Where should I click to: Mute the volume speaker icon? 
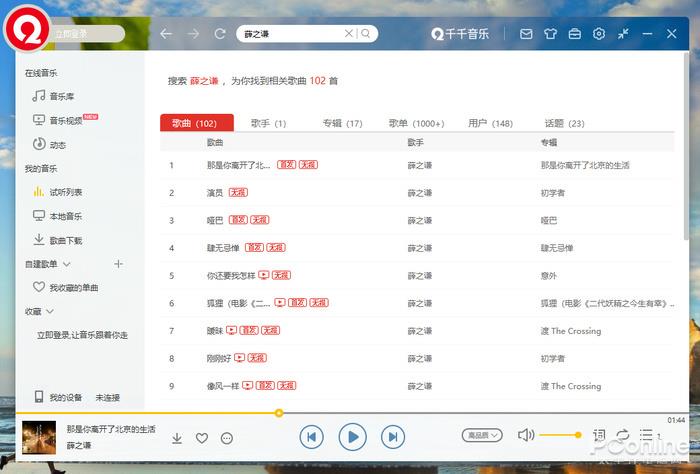pyautogui.click(x=526, y=435)
